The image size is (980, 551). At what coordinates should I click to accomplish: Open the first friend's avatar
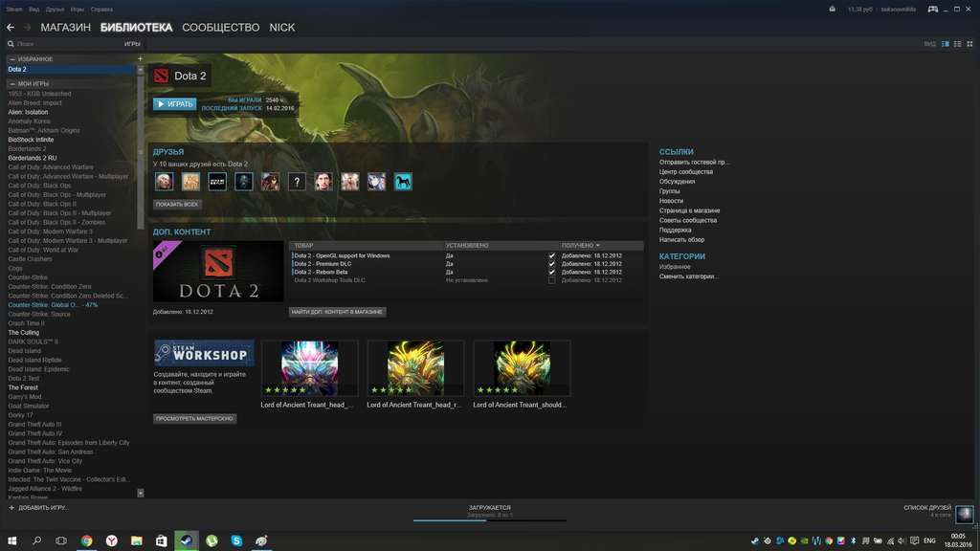(x=165, y=182)
